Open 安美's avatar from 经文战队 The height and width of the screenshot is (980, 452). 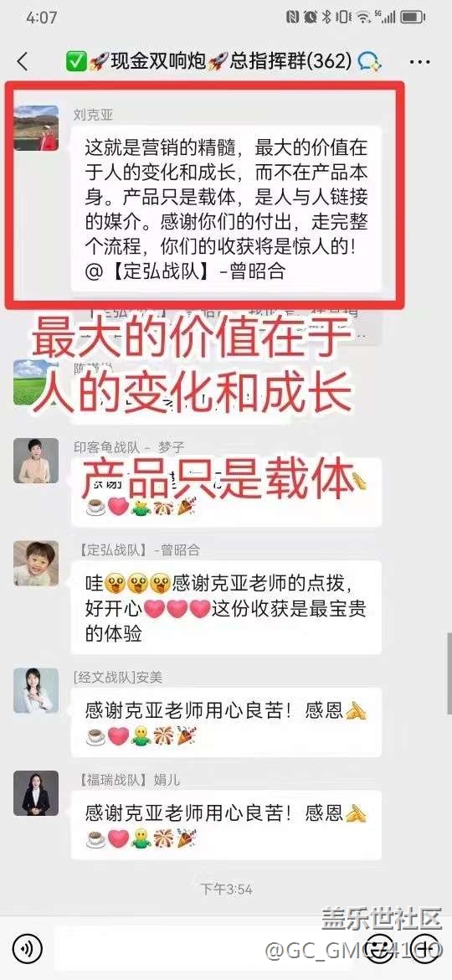click(x=36, y=691)
